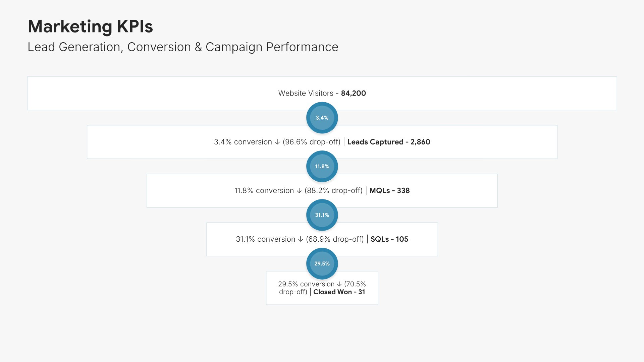Click the down arrow in the Closed Won box
The height and width of the screenshot is (362, 644).
pyautogui.click(x=339, y=284)
